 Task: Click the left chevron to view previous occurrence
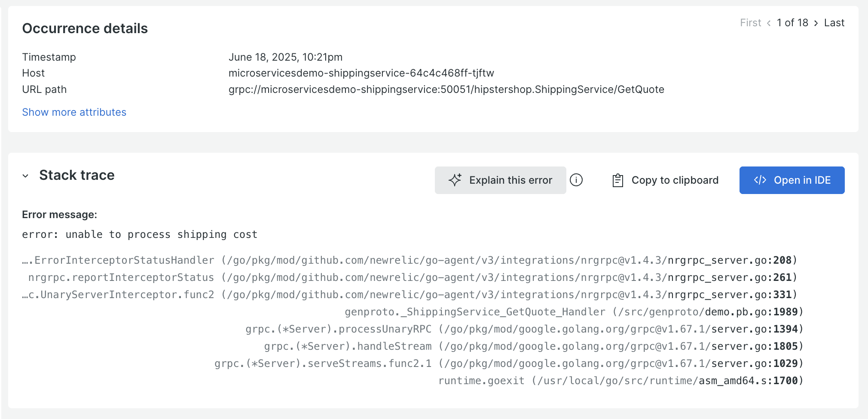768,23
